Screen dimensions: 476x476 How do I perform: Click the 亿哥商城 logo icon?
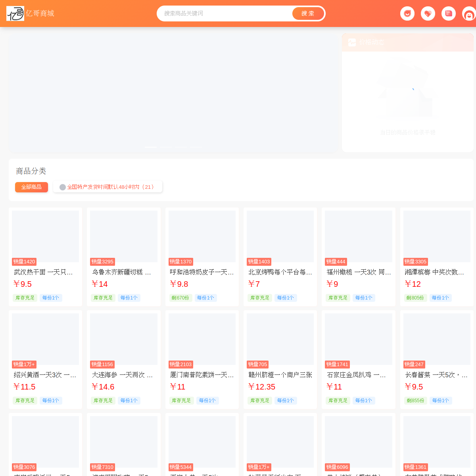click(15, 13)
